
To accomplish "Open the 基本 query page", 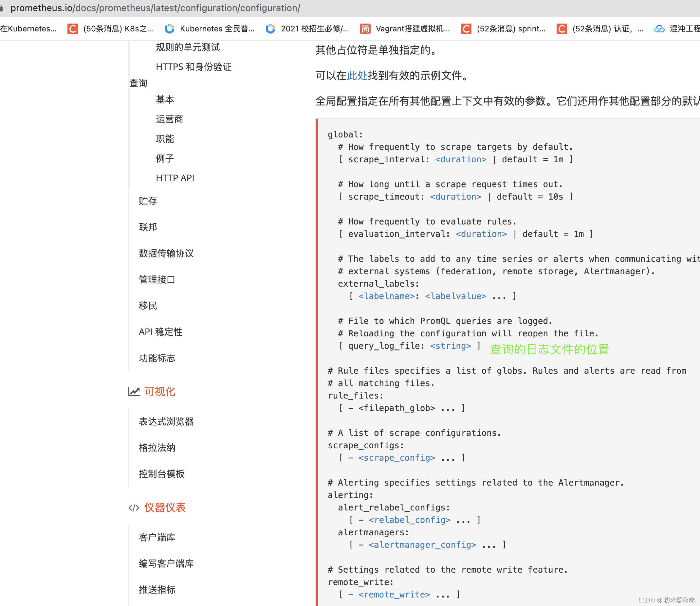I will [165, 100].
